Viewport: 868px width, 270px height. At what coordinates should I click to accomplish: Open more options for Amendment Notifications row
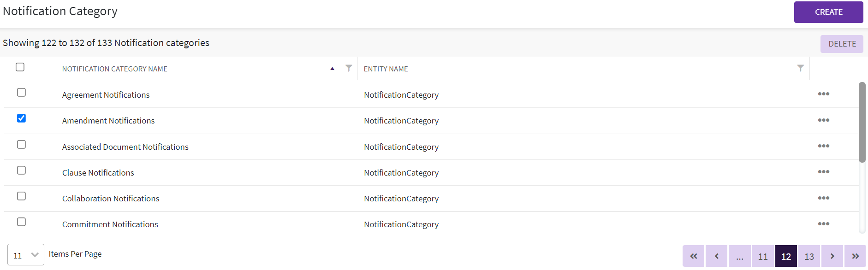pyautogui.click(x=823, y=120)
